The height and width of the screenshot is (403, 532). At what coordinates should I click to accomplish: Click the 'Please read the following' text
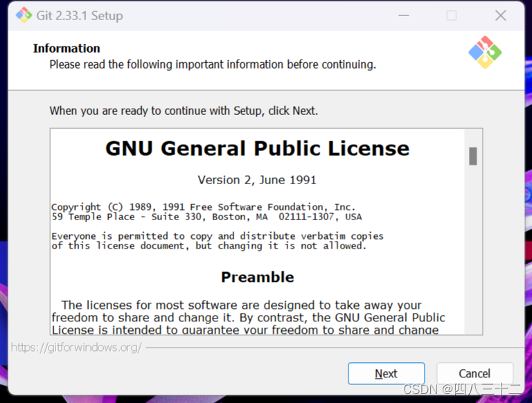tap(213, 64)
